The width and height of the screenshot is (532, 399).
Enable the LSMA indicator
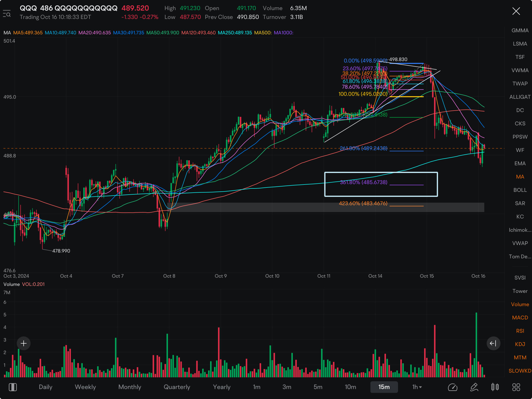tap(520, 44)
